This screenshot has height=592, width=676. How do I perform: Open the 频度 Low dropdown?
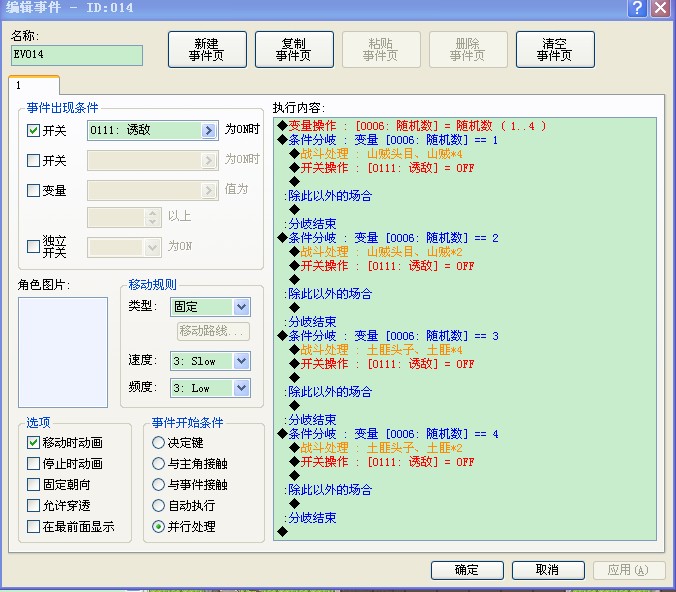241,388
